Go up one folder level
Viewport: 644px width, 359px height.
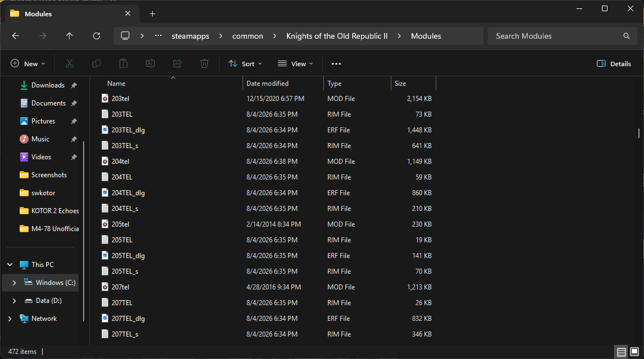coord(70,36)
